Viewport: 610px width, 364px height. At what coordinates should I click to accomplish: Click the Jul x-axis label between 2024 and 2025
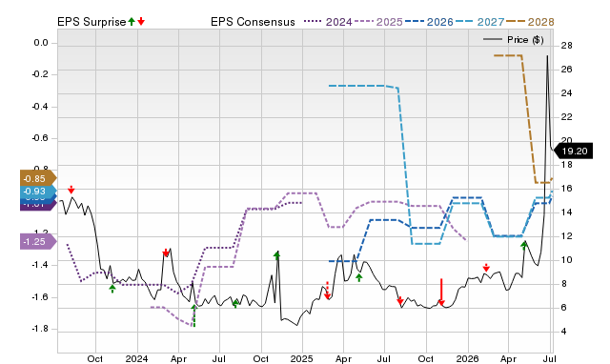[219, 358]
